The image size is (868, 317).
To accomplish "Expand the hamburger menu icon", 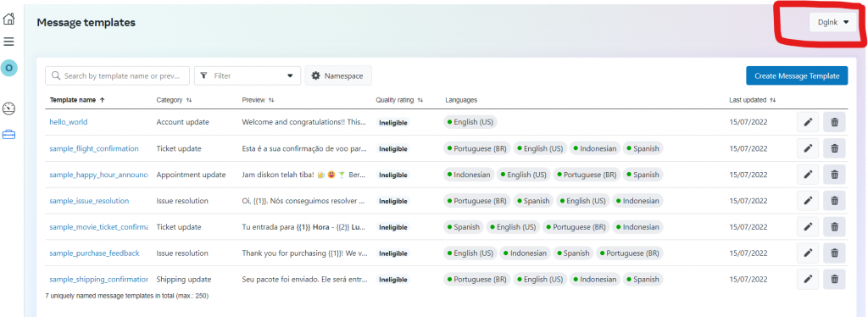I will pyautogui.click(x=8, y=42).
